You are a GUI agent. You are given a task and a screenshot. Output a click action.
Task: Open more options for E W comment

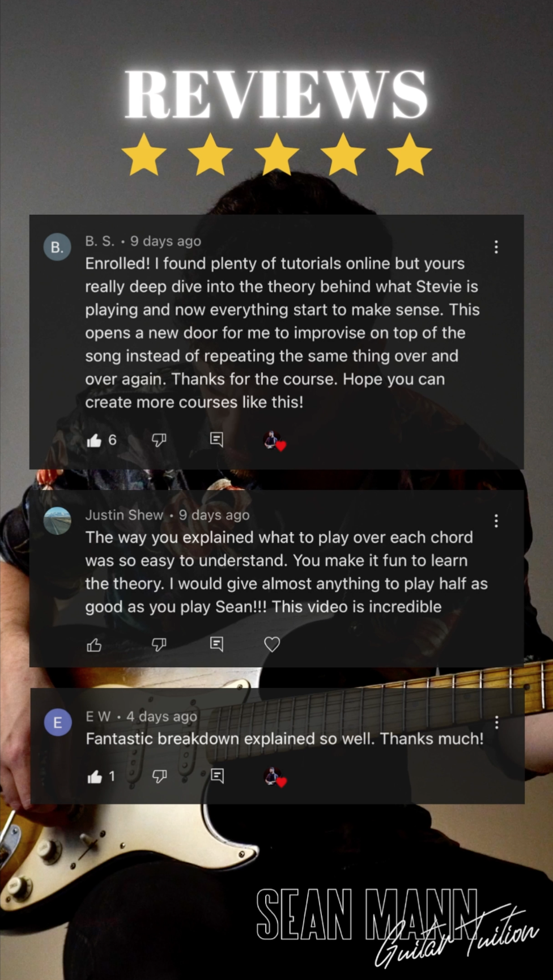point(497,722)
